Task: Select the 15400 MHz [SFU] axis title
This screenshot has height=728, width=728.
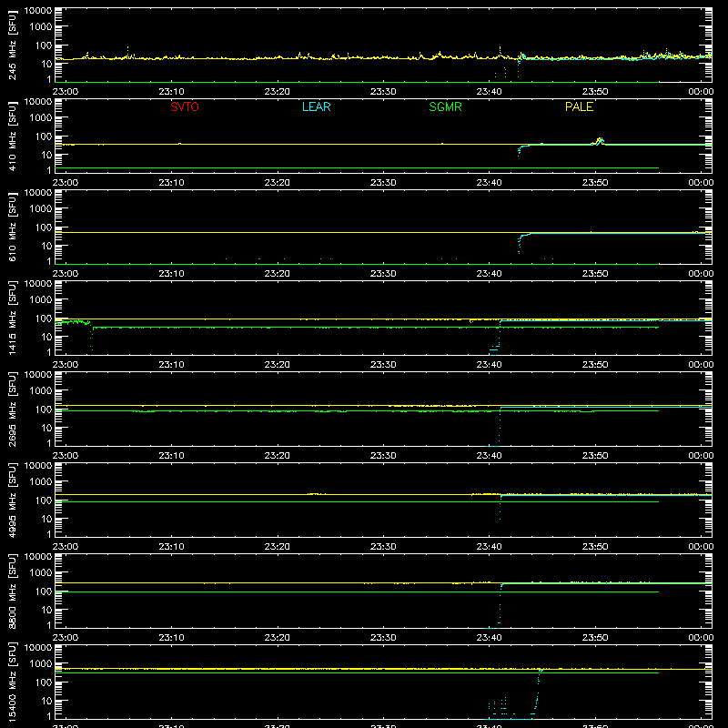Action: click(13, 682)
